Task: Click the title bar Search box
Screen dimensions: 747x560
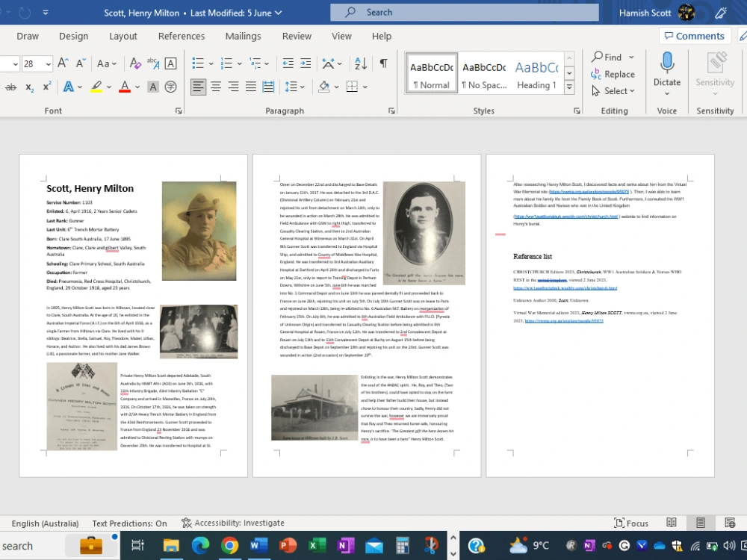Action: coord(465,13)
